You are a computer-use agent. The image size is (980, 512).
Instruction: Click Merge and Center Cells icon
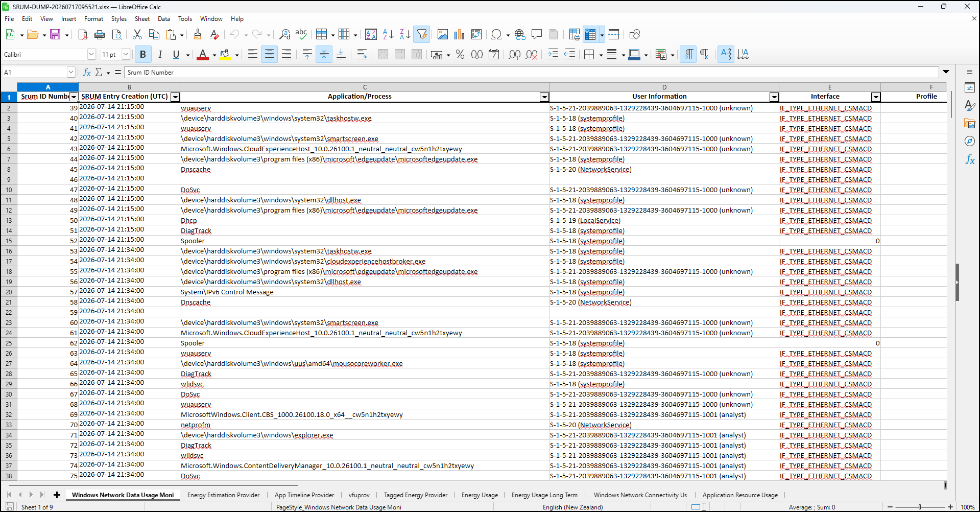(383, 55)
